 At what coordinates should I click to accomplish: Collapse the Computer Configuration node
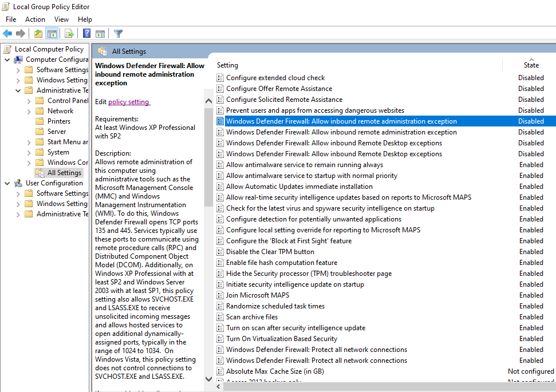(7, 60)
